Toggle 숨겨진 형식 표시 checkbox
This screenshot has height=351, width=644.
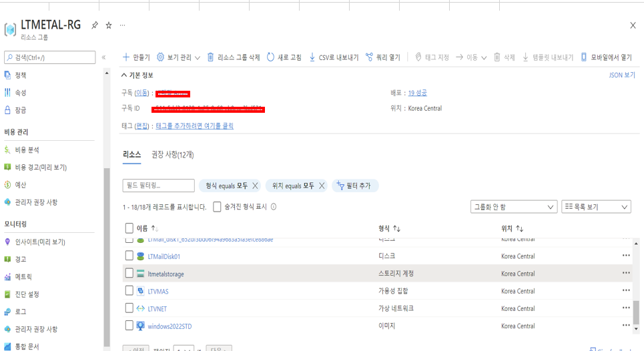click(x=217, y=207)
